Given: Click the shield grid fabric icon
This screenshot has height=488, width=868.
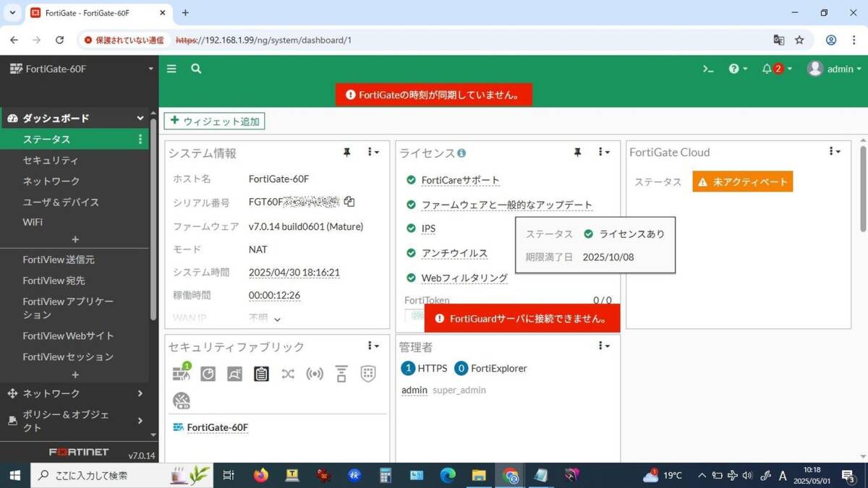Looking at the screenshot, I should click(x=368, y=374).
